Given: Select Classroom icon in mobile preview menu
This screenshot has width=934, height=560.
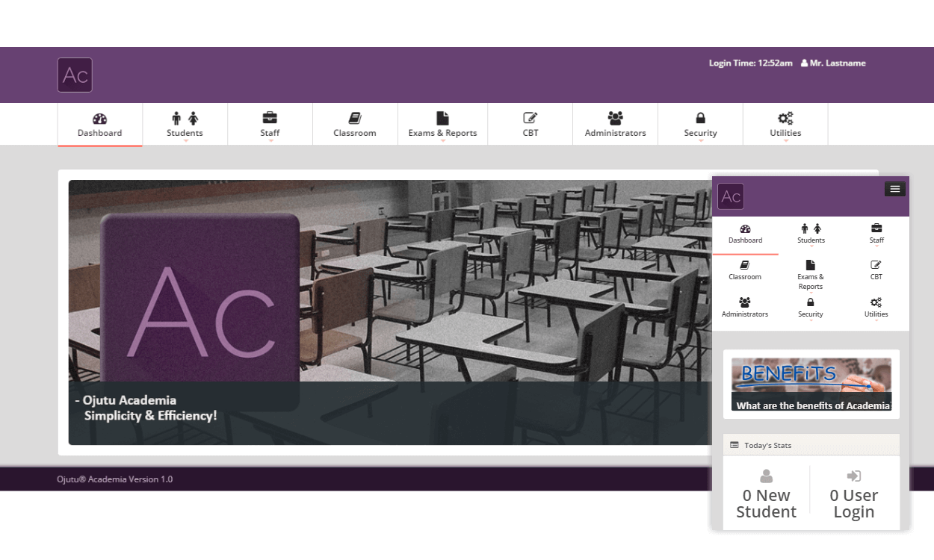Looking at the screenshot, I should [745, 265].
